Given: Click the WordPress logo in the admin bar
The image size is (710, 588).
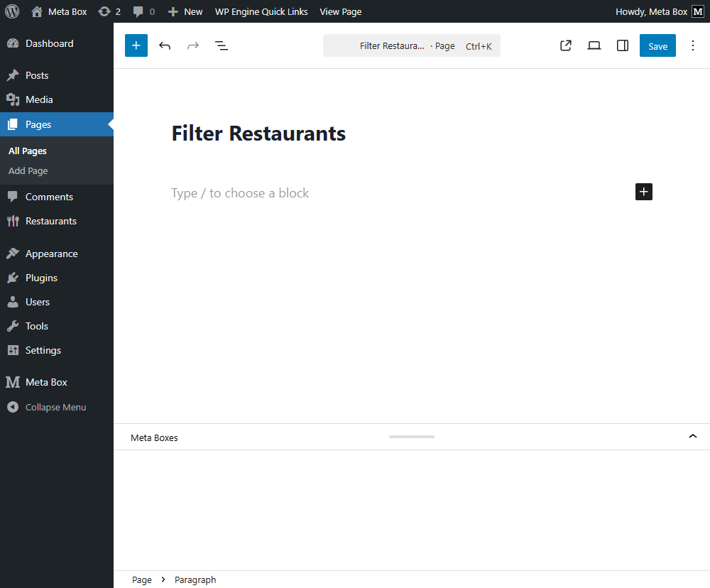Looking at the screenshot, I should [11, 11].
